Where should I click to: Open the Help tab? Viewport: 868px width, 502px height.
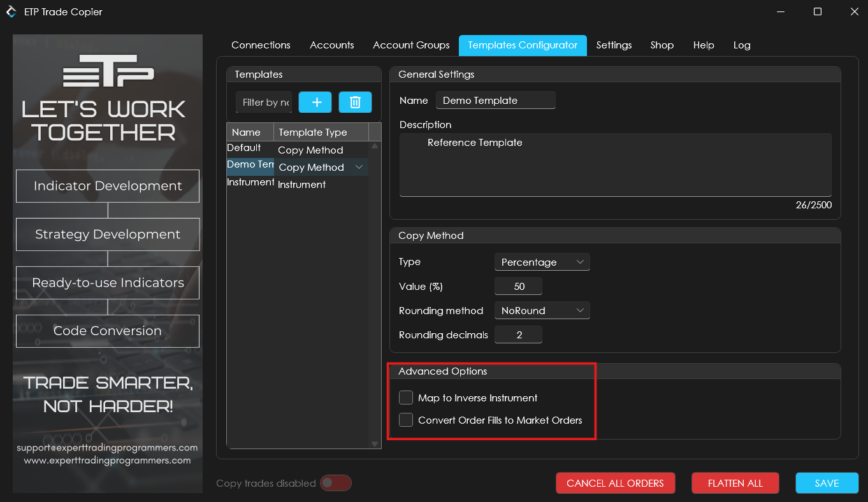(x=704, y=45)
